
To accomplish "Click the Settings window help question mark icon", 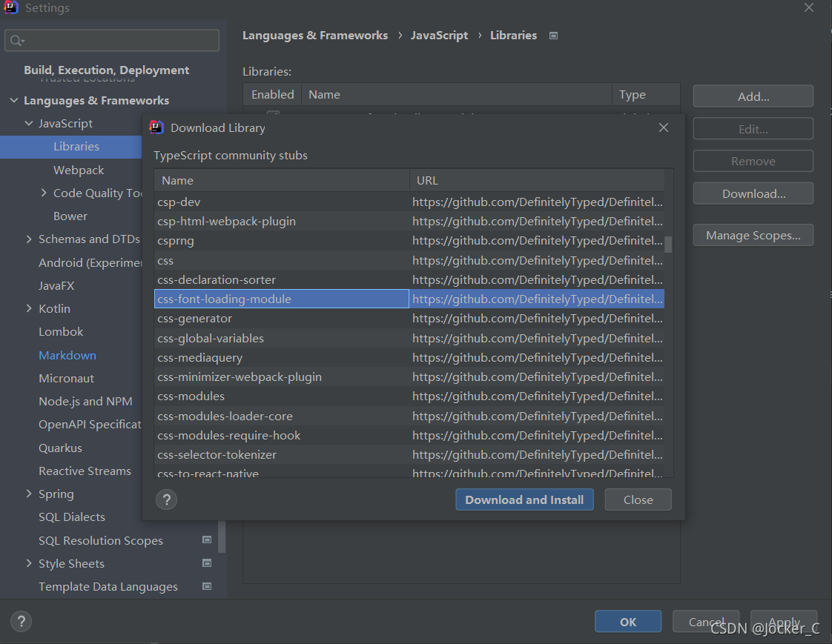I will (22, 621).
